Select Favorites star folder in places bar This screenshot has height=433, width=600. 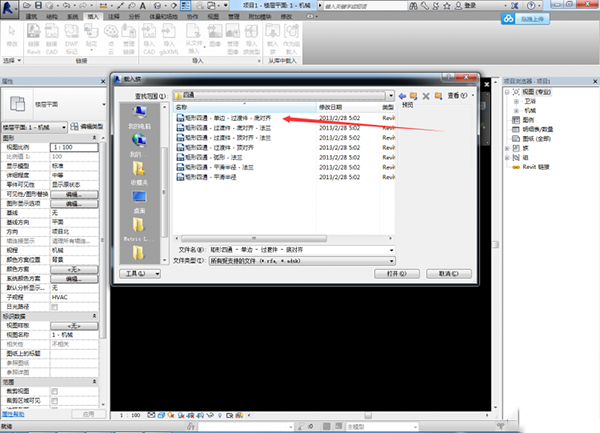coord(139,173)
